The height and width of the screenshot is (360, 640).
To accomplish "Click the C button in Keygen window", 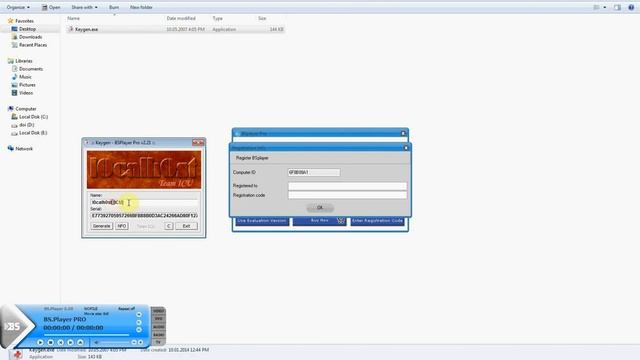I will tap(169, 226).
